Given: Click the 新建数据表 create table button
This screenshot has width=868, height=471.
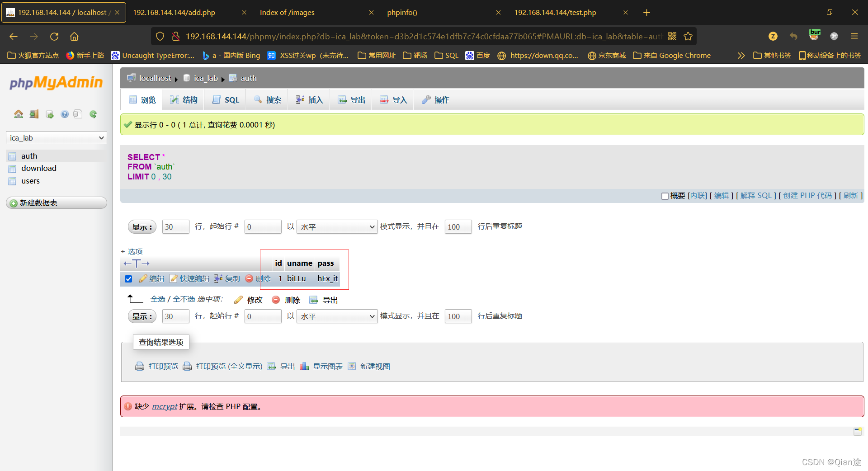Looking at the screenshot, I should (x=57, y=203).
